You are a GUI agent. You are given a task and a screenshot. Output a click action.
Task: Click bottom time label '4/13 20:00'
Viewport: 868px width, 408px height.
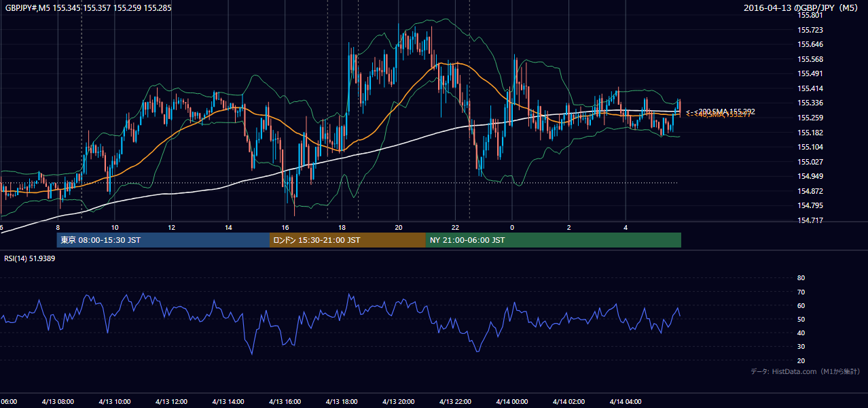pyautogui.click(x=399, y=402)
